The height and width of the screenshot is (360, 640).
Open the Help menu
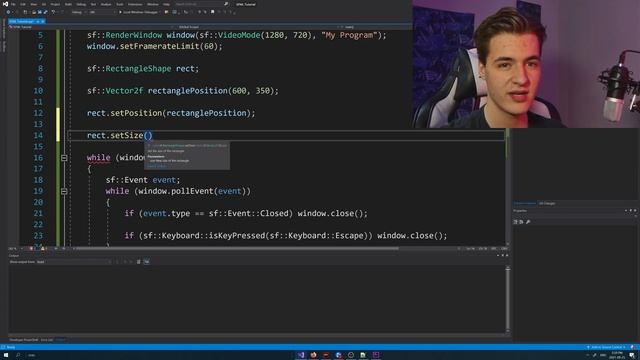point(167,4)
